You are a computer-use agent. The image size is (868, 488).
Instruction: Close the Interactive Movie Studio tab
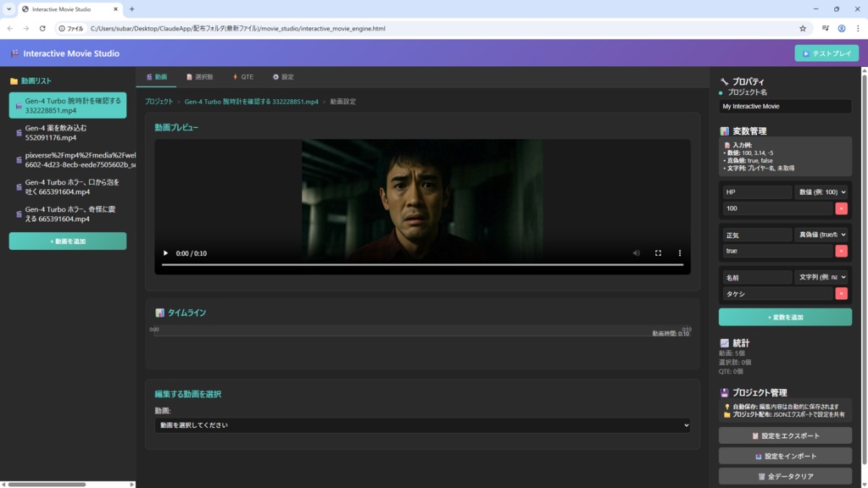[x=115, y=8]
